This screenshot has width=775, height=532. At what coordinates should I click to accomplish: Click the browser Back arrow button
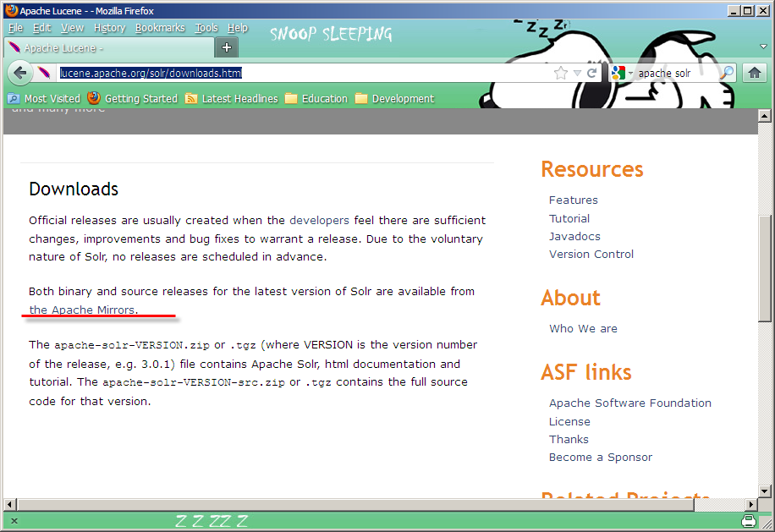(x=20, y=73)
